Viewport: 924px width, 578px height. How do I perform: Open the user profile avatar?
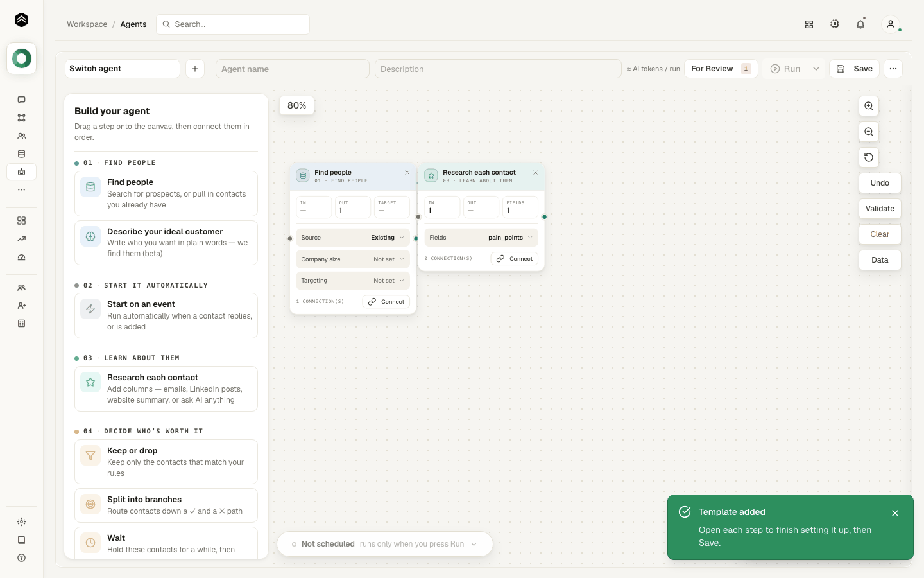(x=891, y=24)
